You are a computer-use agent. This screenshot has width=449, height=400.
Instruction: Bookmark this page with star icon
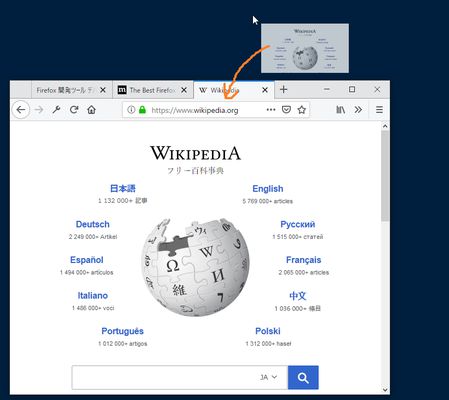302,110
